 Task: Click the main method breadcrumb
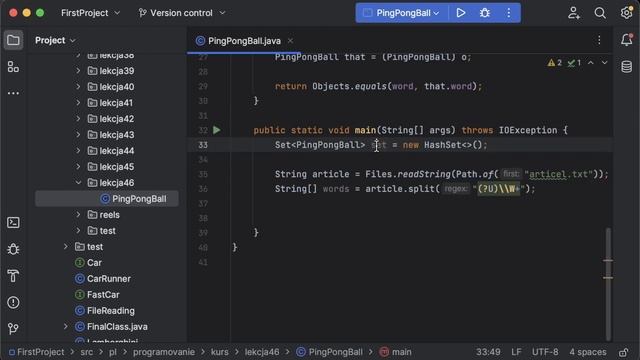click(396, 352)
